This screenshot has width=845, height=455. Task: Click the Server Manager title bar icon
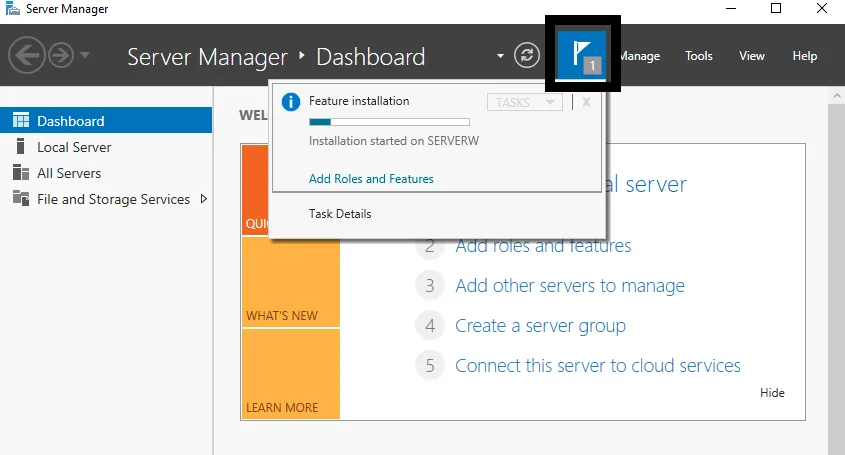12,9
